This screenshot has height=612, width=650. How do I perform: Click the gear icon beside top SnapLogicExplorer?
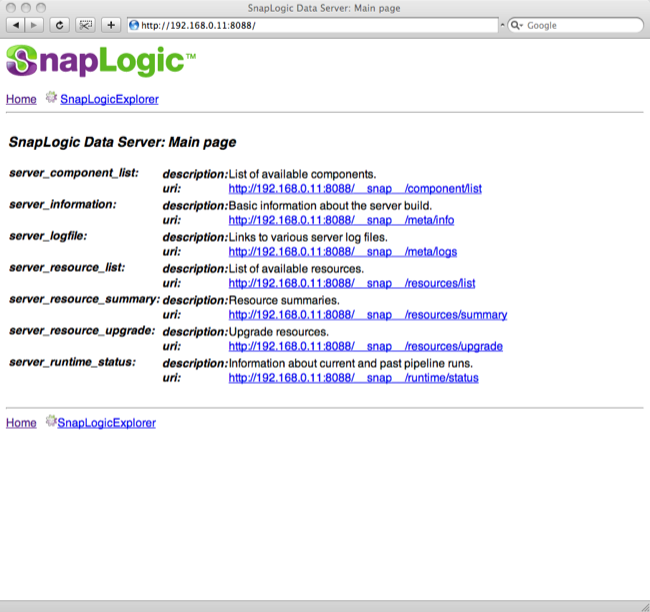pos(51,97)
